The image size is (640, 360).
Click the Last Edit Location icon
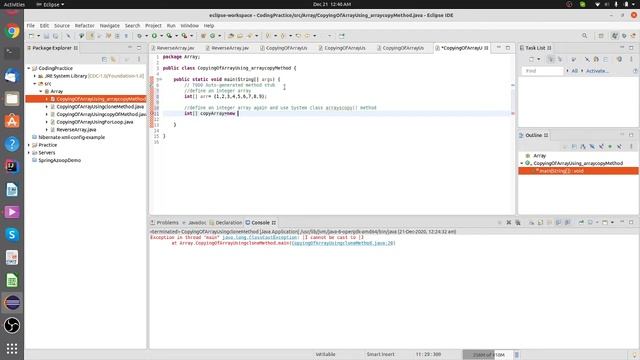click(298, 36)
